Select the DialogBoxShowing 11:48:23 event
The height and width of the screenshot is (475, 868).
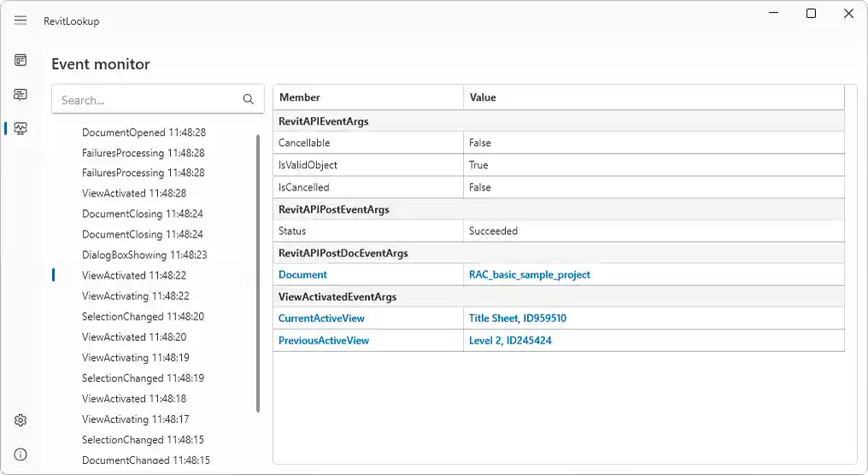[144, 255]
